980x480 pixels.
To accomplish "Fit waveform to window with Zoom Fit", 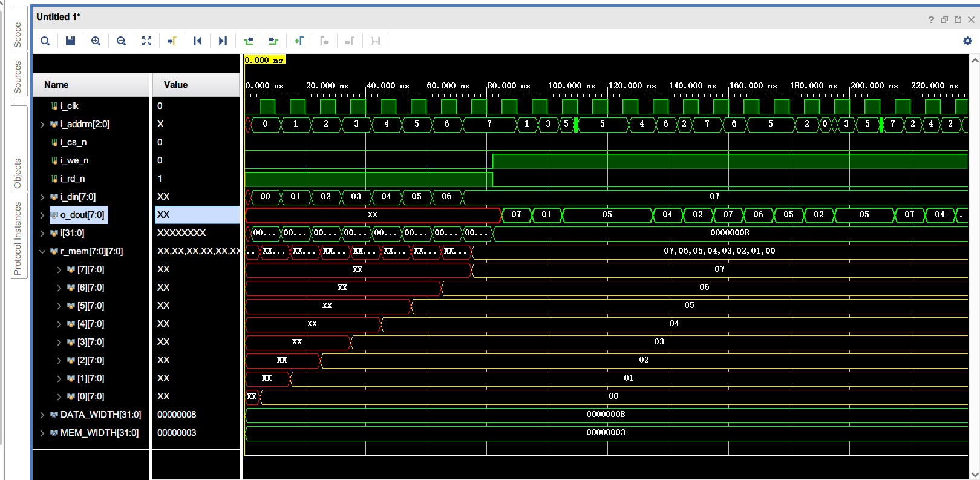I will (146, 41).
